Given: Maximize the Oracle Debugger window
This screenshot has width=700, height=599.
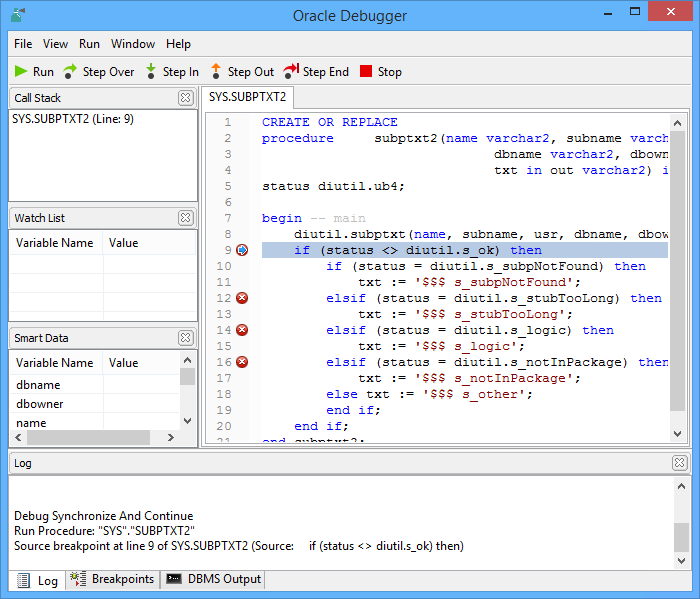Looking at the screenshot, I should tap(634, 12).
